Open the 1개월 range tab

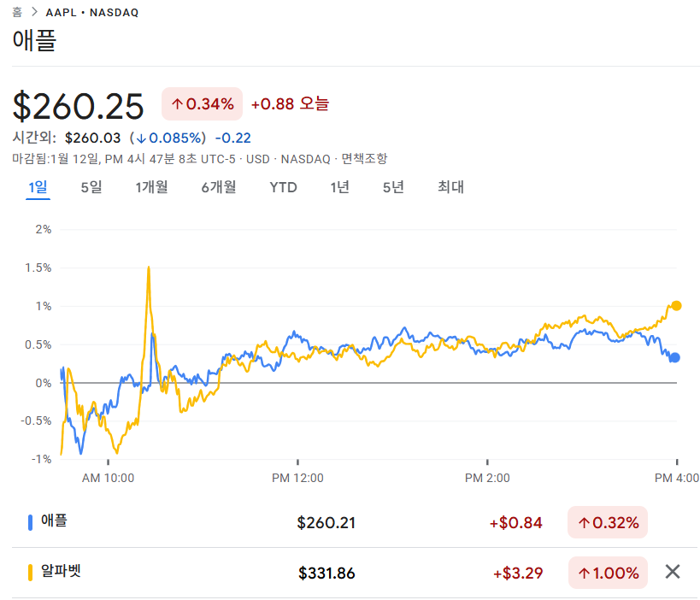(151, 187)
